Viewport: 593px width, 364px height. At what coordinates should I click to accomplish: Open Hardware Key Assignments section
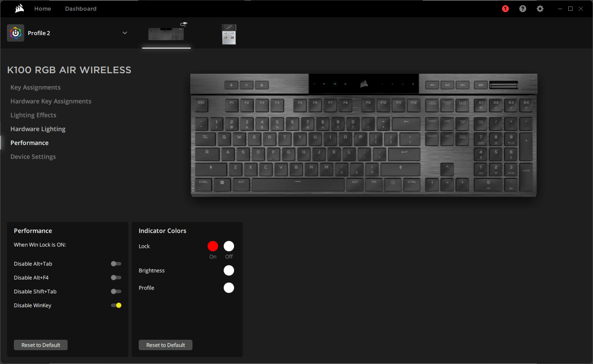point(51,101)
